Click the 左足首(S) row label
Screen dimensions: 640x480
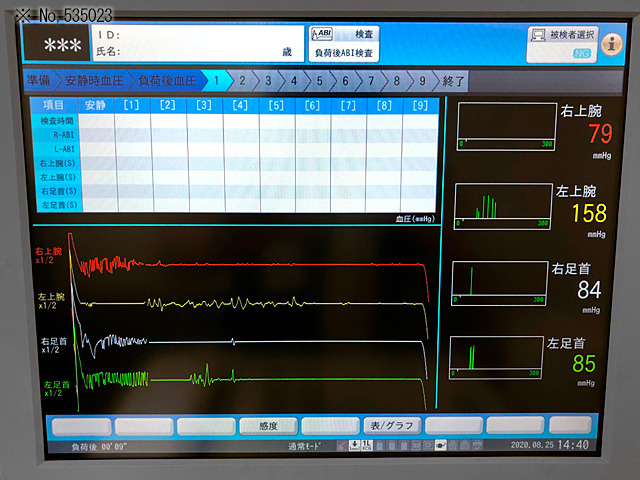click(x=60, y=204)
